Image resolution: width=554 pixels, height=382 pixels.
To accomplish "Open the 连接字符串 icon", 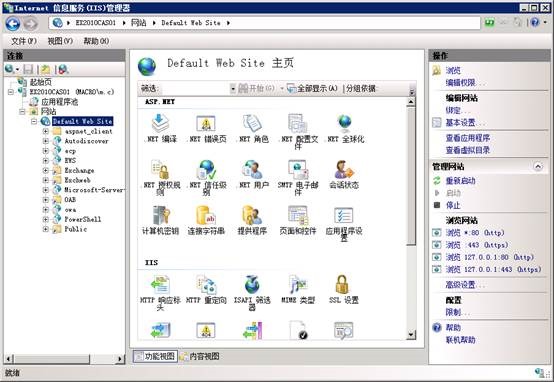I will [x=206, y=221].
